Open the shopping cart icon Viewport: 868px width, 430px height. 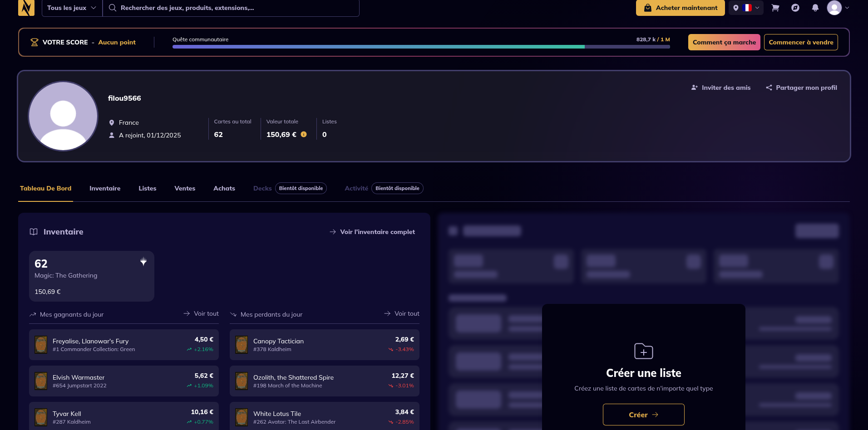(x=775, y=8)
